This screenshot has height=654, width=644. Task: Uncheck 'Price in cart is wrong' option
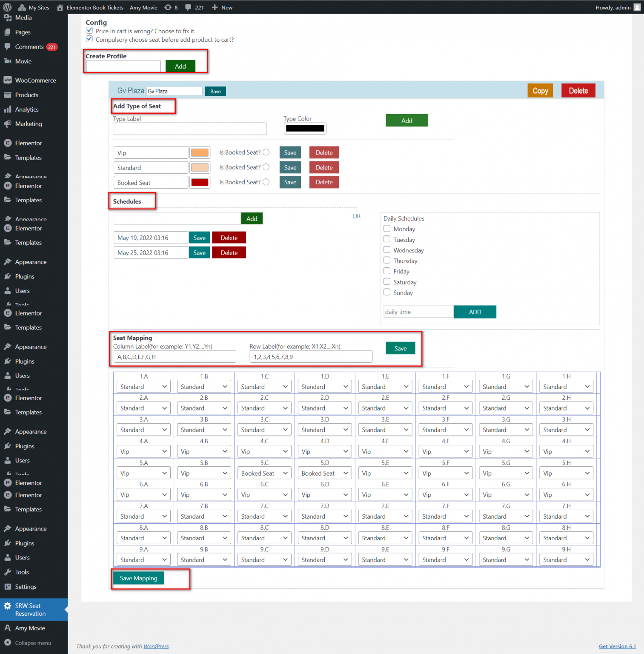[x=89, y=30]
